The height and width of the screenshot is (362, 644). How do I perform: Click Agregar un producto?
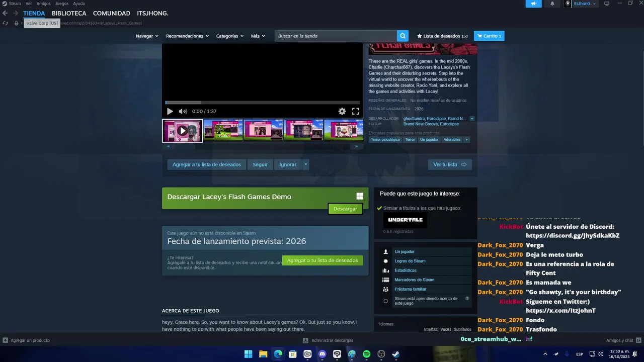(x=26, y=340)
